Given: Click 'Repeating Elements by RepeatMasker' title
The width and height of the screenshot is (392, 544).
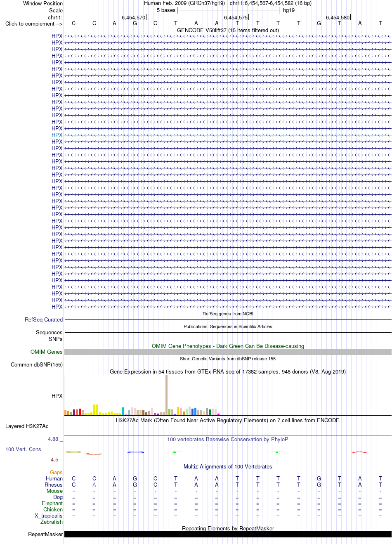Looking at the screenshot, I should 228,528.
